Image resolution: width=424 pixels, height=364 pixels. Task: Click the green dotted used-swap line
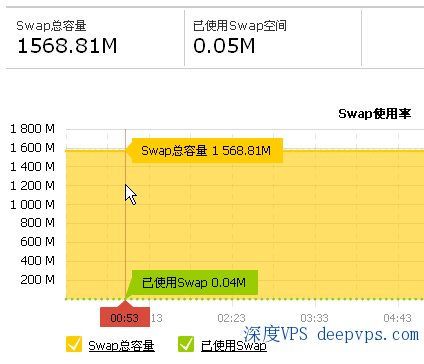[x=245, y=299]
